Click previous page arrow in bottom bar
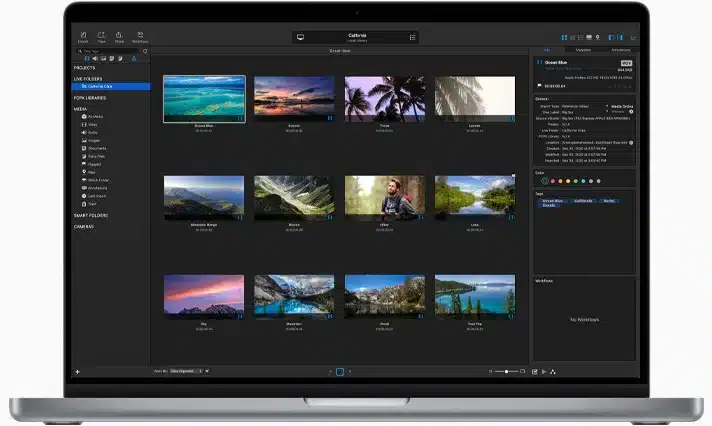Image resolution: width=712 pixels, height=426 pixels. pyautogui.click(x=330, y=372)
